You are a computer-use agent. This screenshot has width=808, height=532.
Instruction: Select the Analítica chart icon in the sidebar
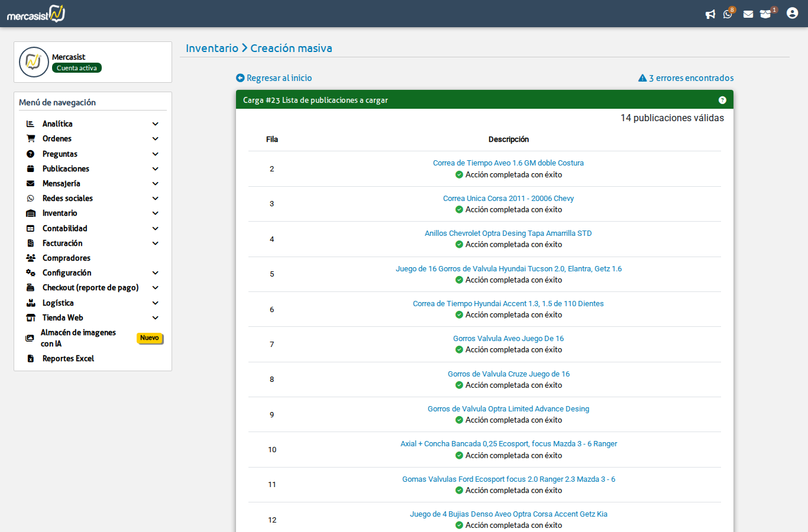click(x=30, y=123)
